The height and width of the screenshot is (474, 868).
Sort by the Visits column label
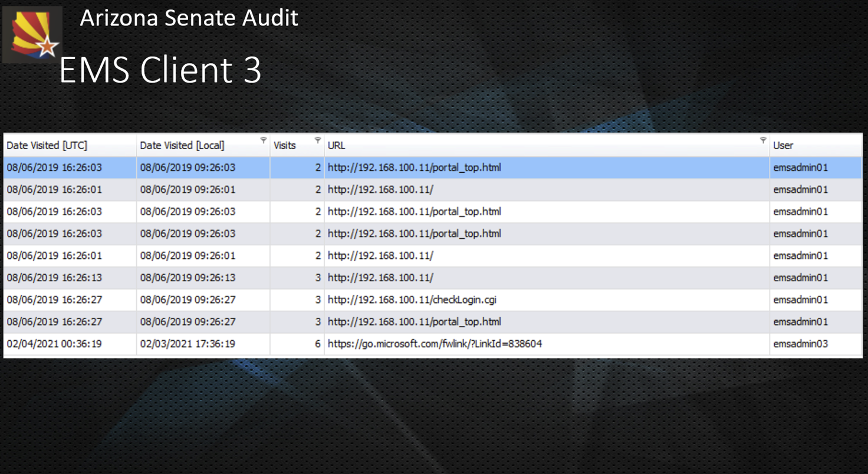click(x=285, y=146)
